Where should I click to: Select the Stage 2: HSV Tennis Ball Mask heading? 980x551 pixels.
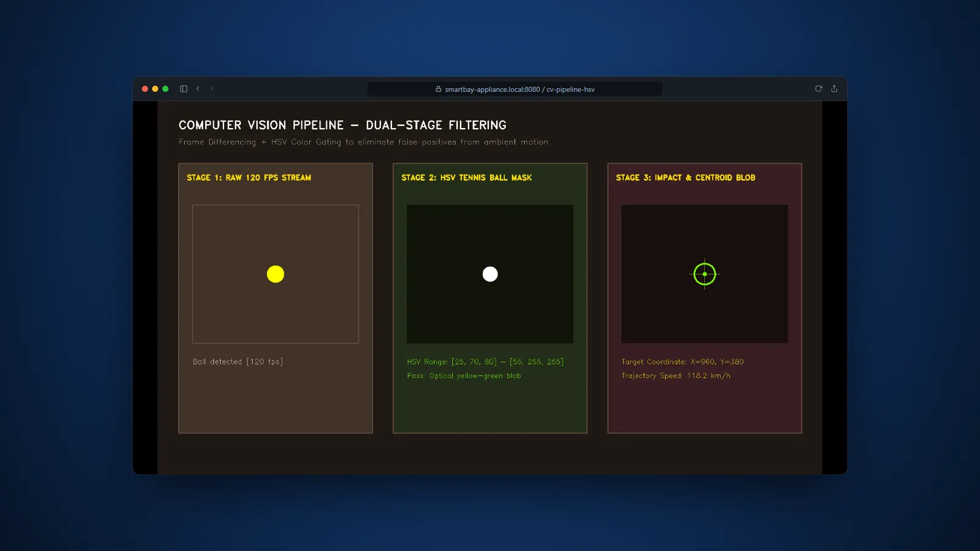(x=466, y=178)
